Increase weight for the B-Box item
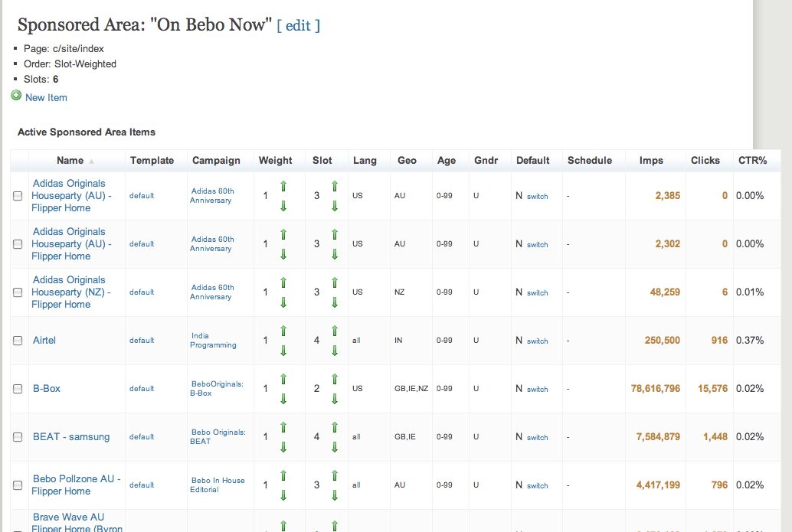 283,379
